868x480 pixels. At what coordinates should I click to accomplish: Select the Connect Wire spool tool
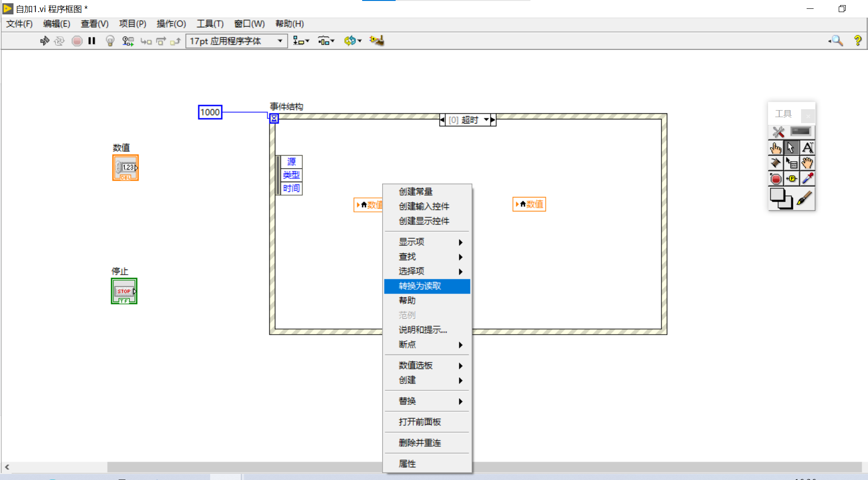(775, 163)
